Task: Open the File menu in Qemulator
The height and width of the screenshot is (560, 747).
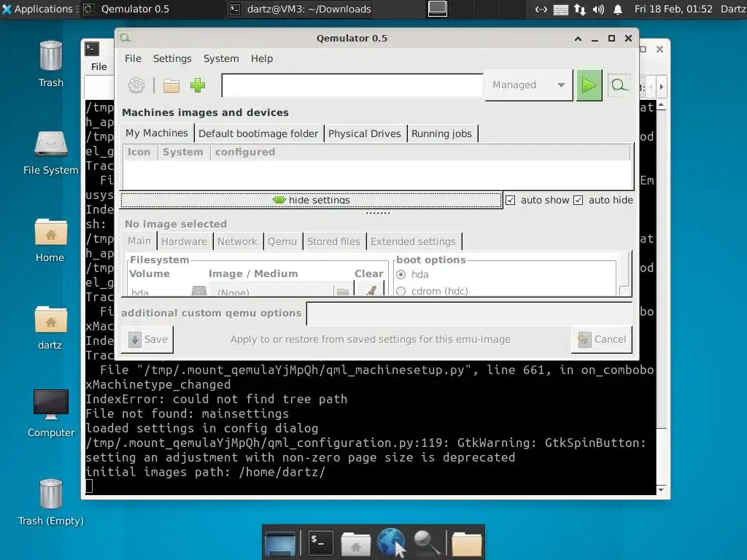Action: pos(133,58)
